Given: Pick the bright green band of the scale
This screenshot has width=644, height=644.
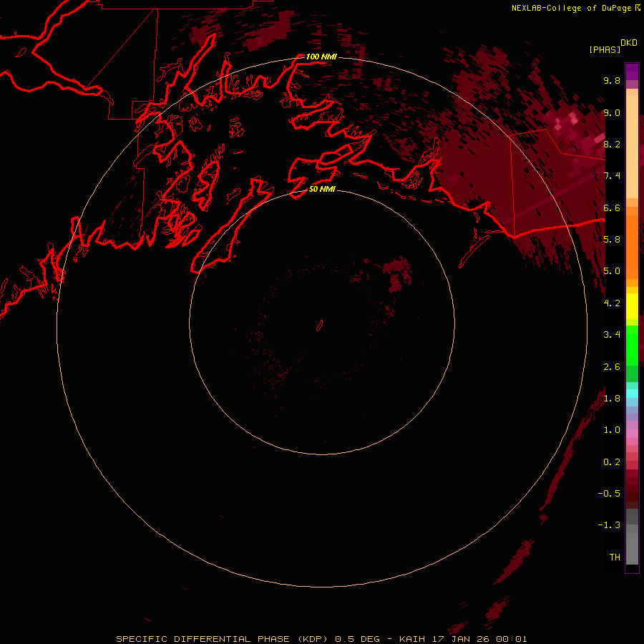Looking at the screenshot, I should pyautogui.click(x=632, y=346).
